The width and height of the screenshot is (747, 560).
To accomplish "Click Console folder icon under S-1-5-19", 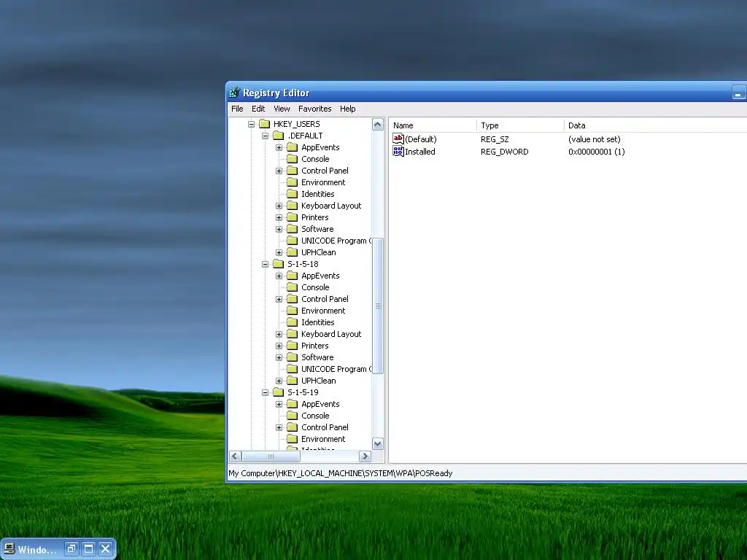I will [x=292, y=416].
